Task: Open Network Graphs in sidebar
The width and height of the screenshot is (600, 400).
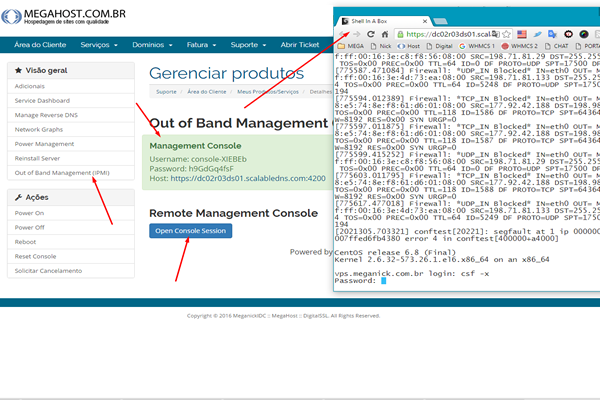Action: point(71,129)
